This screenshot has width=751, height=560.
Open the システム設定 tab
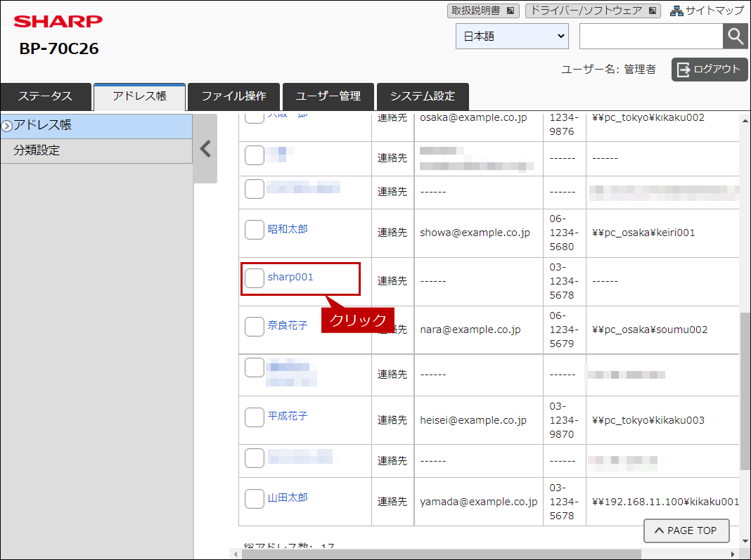click(423, 96)
